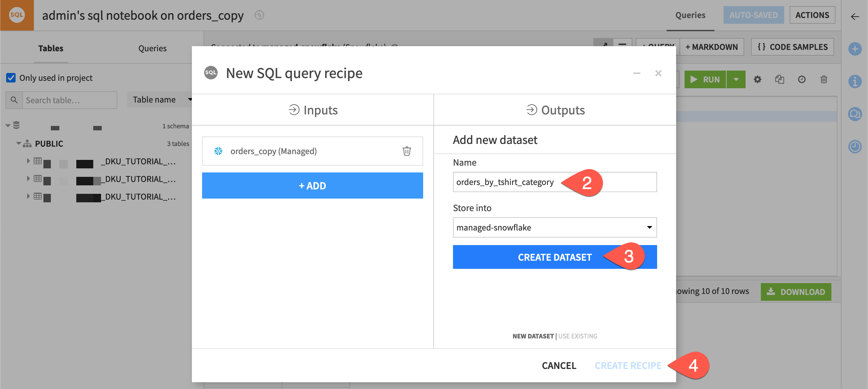Switch output mode to USE EXISTING
Viewport: 868px width, 389px height.
577,336
